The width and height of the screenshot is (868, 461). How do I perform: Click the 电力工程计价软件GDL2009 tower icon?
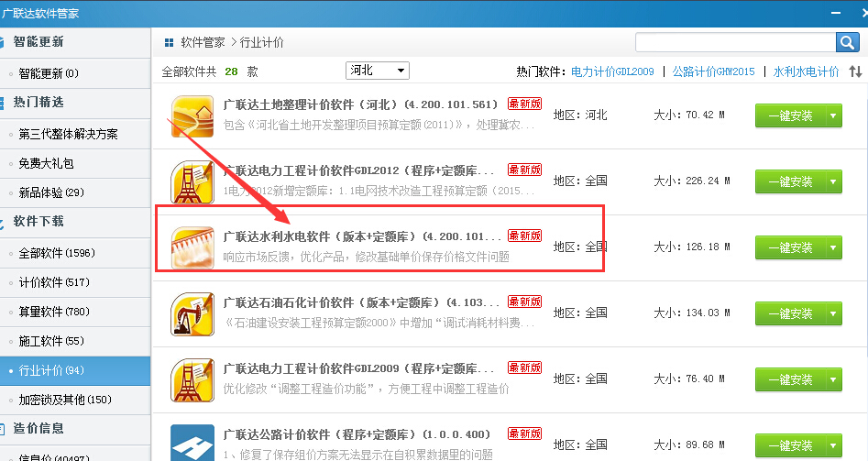click(x=192, y=379)
